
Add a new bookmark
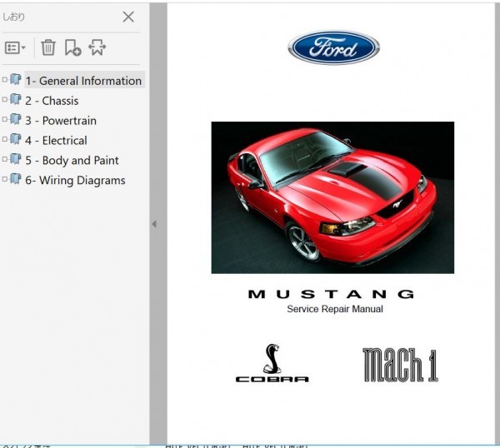[x=72, y=47]
